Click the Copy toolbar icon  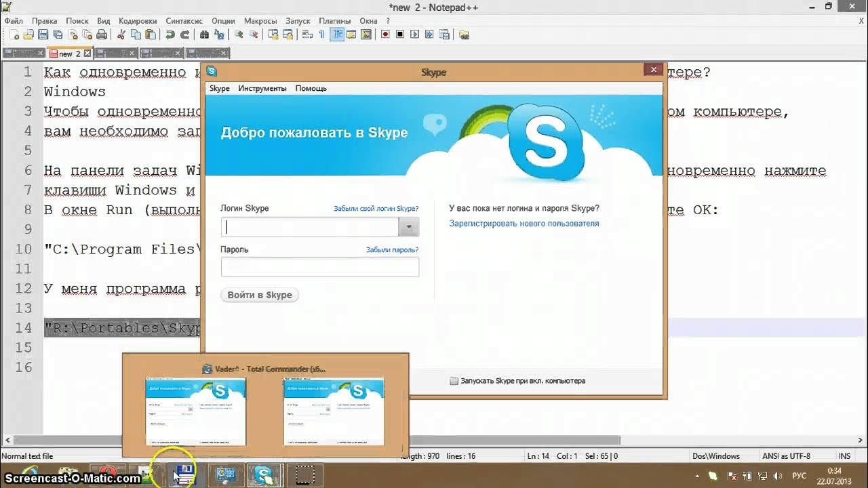click(x=136, y=34)
